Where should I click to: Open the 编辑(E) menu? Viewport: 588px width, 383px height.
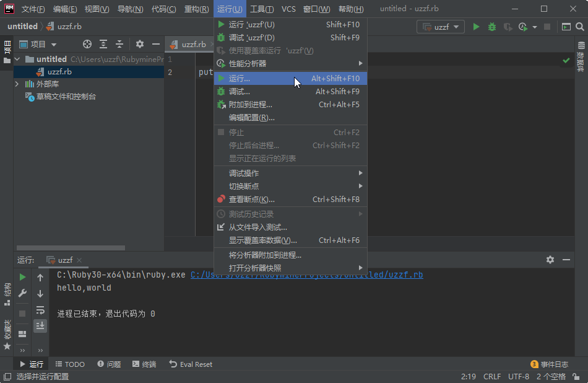coord(65,9)
